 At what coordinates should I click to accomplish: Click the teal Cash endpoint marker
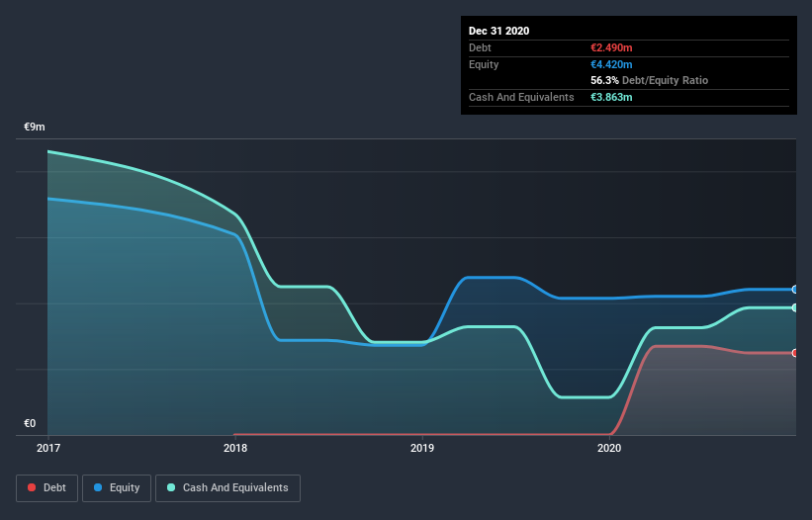(795, 307)
